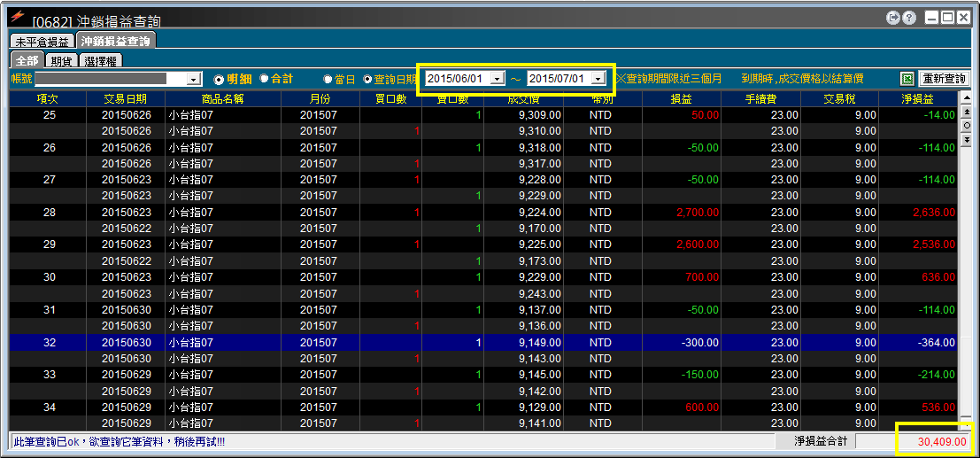Click profit value 700.00 in row 30
Viewport: 980px width, 458px height.
(x=703, y=277)
